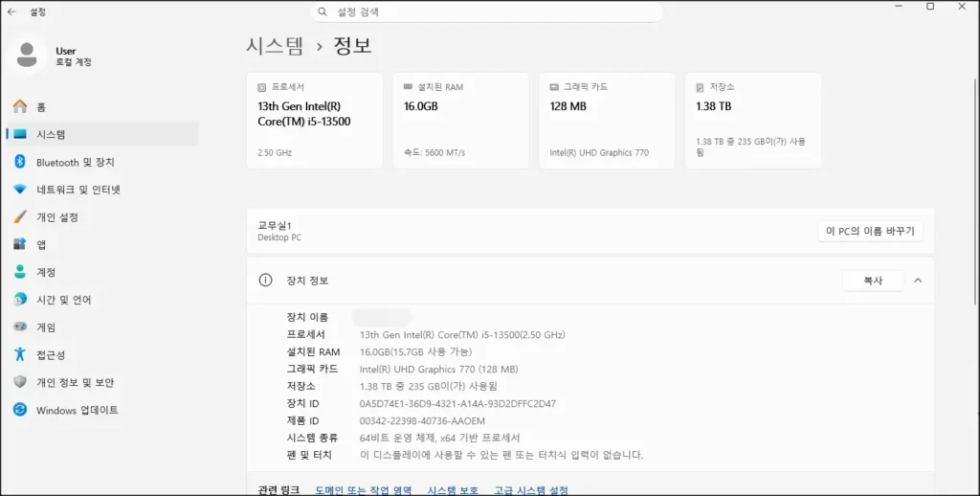Open 계정 settings
980x496 pixels.
pos(102,272)
